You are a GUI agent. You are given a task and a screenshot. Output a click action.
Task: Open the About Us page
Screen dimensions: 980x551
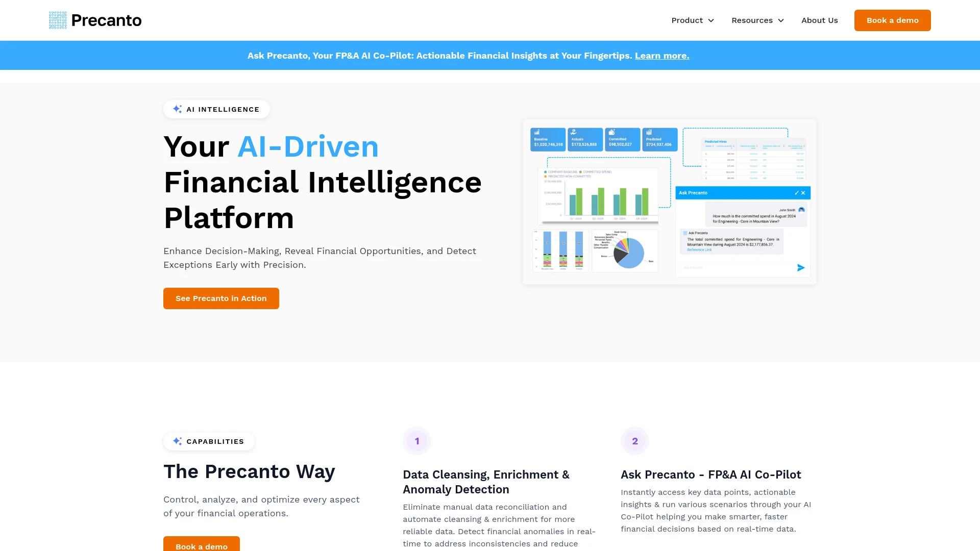[x=820, y=20]
